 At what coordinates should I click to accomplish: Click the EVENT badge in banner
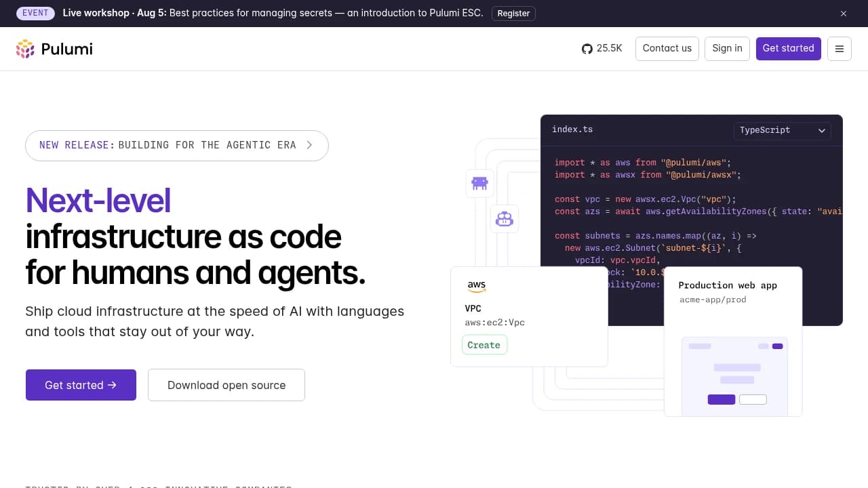tap(35, 13)
